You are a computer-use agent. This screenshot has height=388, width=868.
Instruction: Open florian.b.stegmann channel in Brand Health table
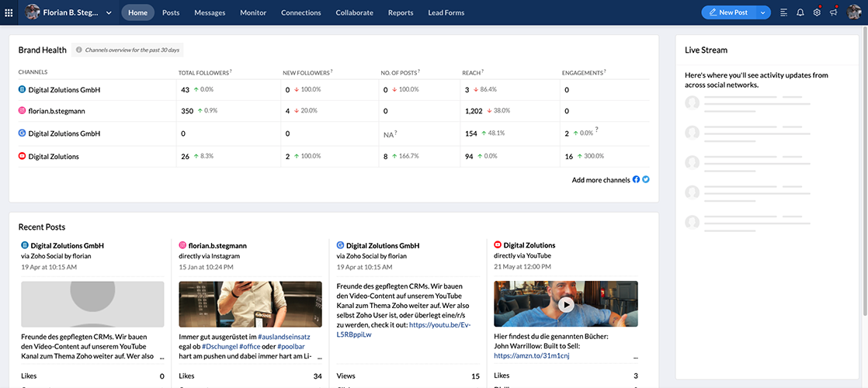(57, 111)
